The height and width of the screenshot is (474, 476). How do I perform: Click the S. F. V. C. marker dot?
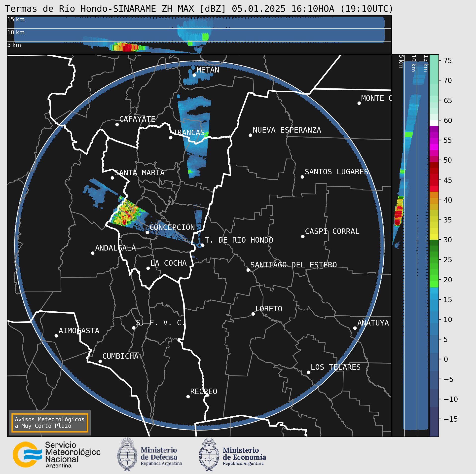134,328
